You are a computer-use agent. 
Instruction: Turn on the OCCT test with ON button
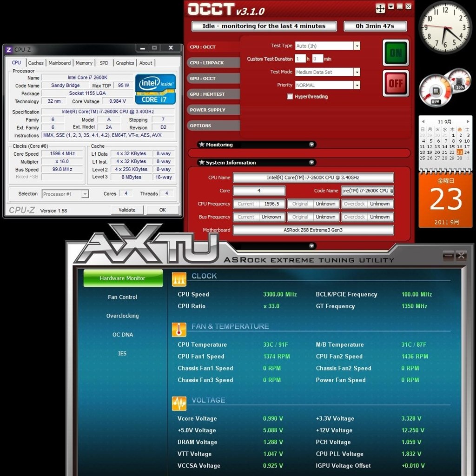coord(396,53)
